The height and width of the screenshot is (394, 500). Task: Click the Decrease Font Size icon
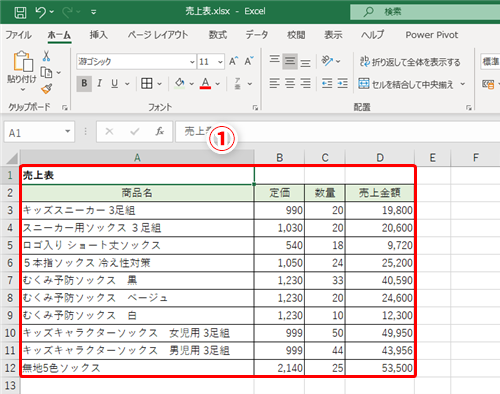coord(249,61)
